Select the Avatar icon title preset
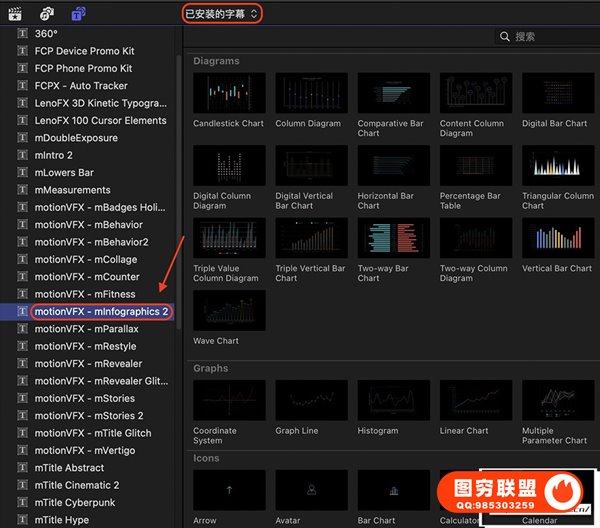This screenshot has width=600, height=528. click(x=311, y=490)
